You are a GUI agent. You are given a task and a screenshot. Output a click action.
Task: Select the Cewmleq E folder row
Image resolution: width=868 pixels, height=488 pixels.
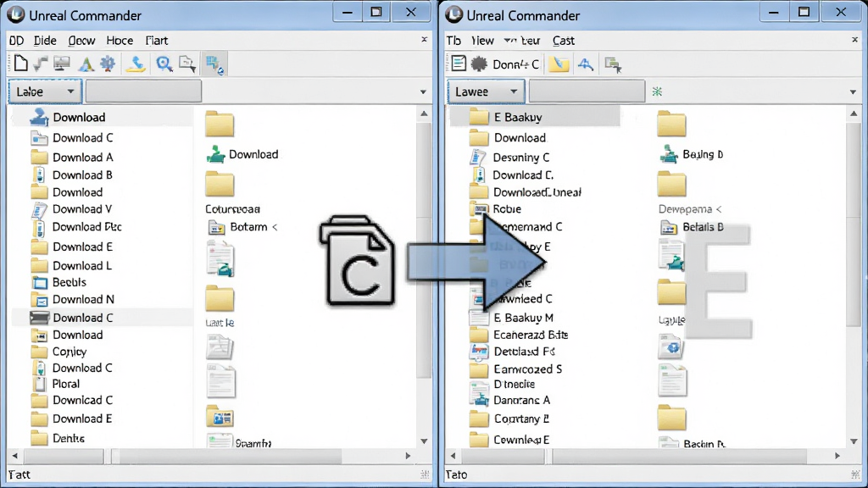coord(509,441)
